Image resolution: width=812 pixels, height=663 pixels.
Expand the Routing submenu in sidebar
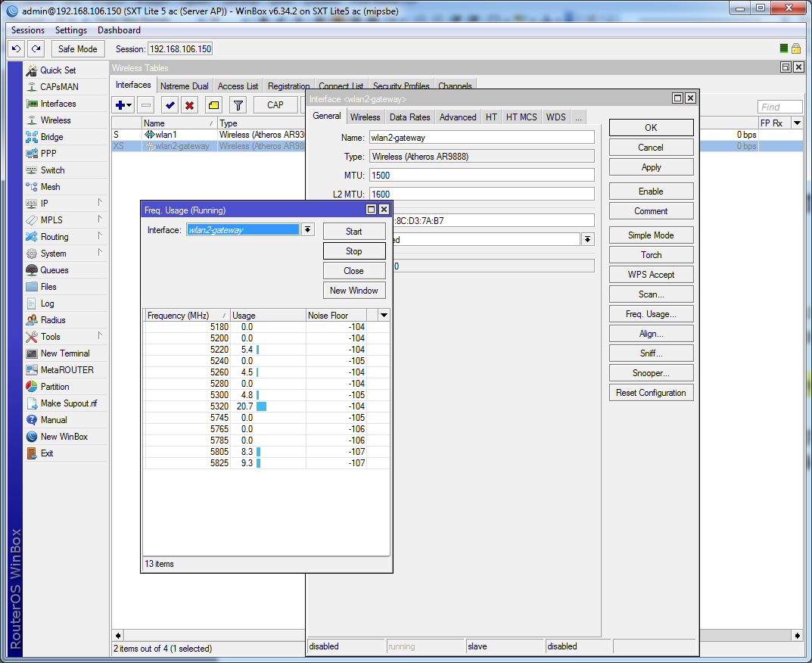[x=54, y=237]
